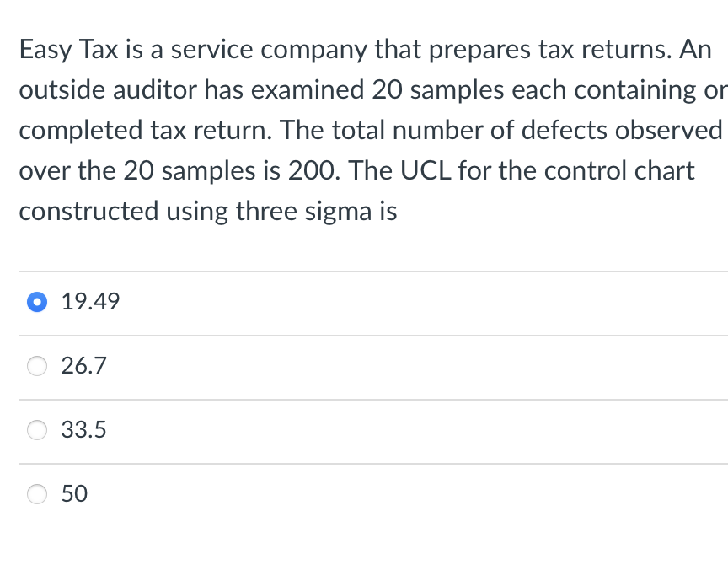This screenshot has height=565, width=728.
Task: Click the empty radio circle beside 26.7
Action: pyautogui.click(x=37, y=366)
